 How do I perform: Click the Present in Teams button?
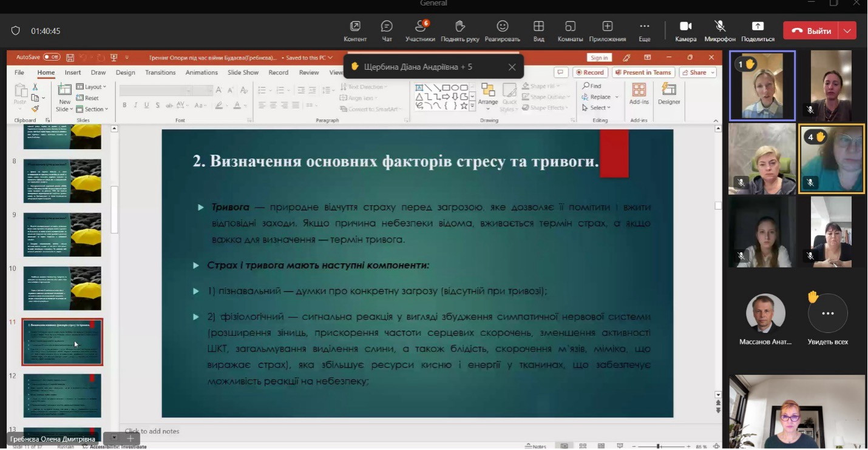(643, 72)
